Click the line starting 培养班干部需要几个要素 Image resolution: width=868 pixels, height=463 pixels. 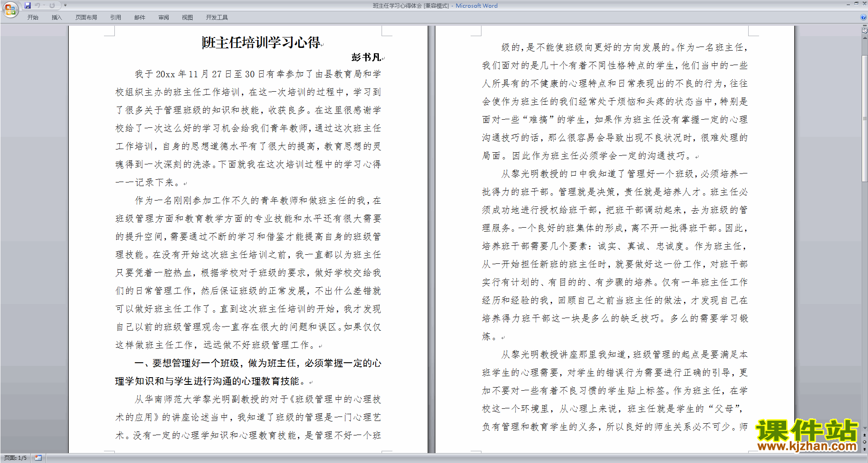(x=615, y=246)
